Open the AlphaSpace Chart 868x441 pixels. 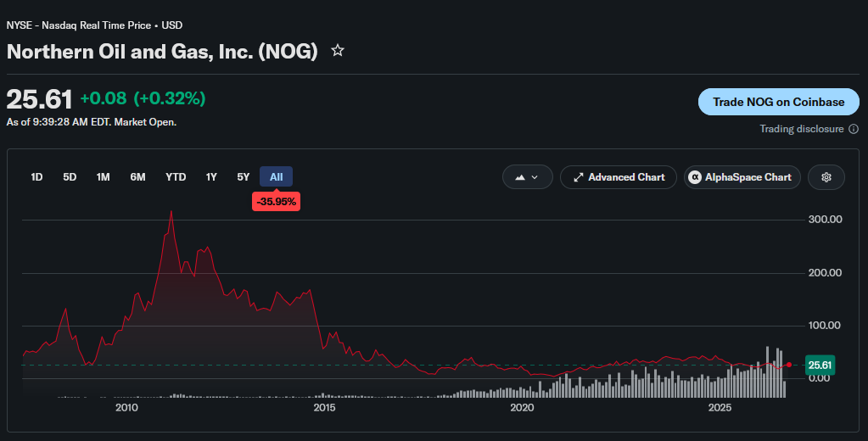pyautogui.click(x=742, y=177)
